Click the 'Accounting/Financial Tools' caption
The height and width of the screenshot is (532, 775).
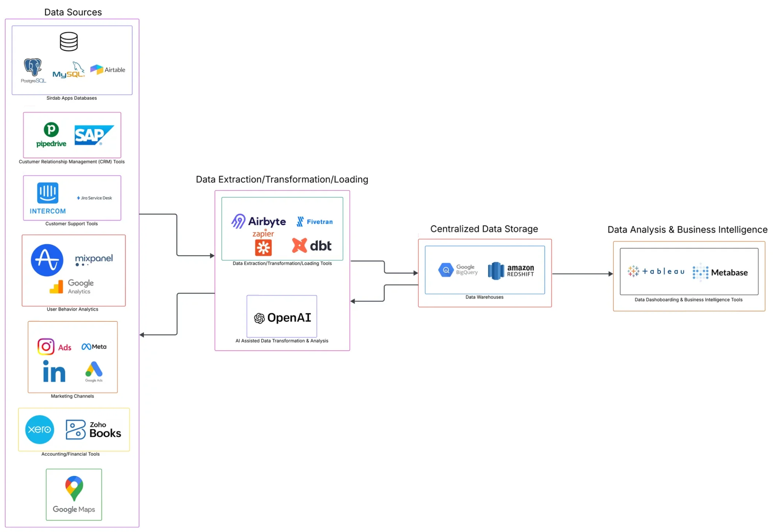click(x=70, y=454)
